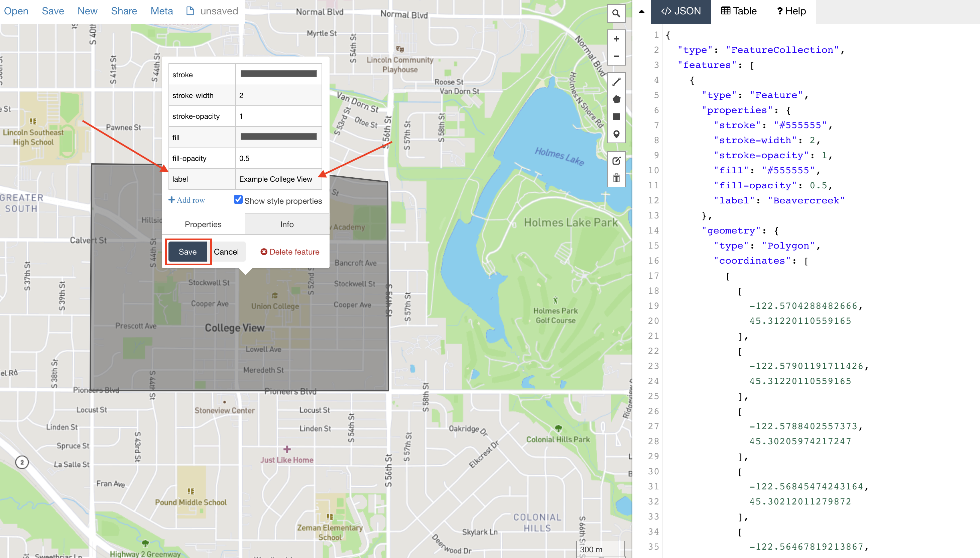Click the Lincoln Southeast High School icon
The width and height of the screenshot is (980, 558).
pos(33,121)
